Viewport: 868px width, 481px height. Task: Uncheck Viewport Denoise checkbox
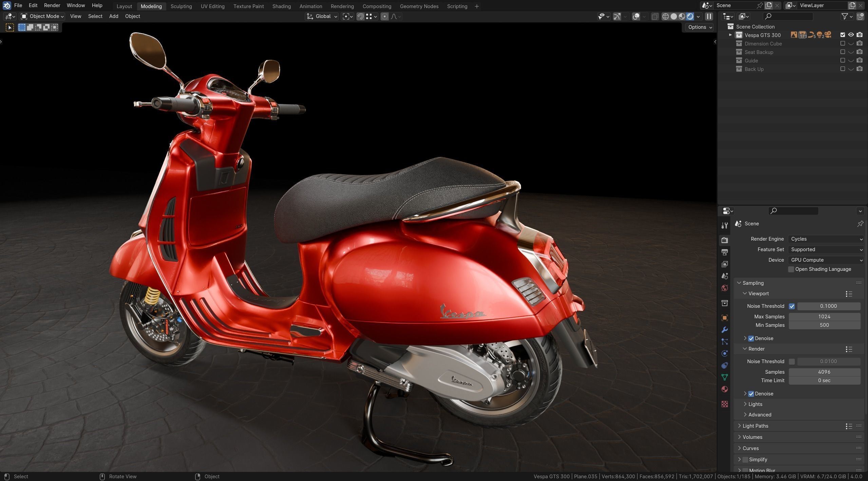[751, 339]
